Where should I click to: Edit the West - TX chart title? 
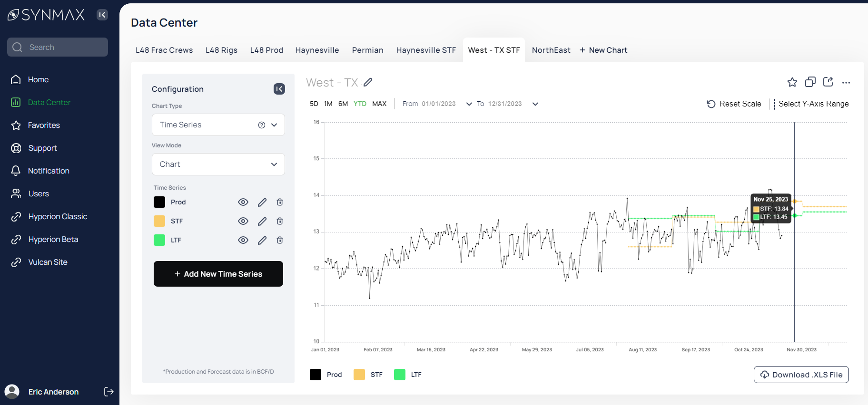(368, 82)
